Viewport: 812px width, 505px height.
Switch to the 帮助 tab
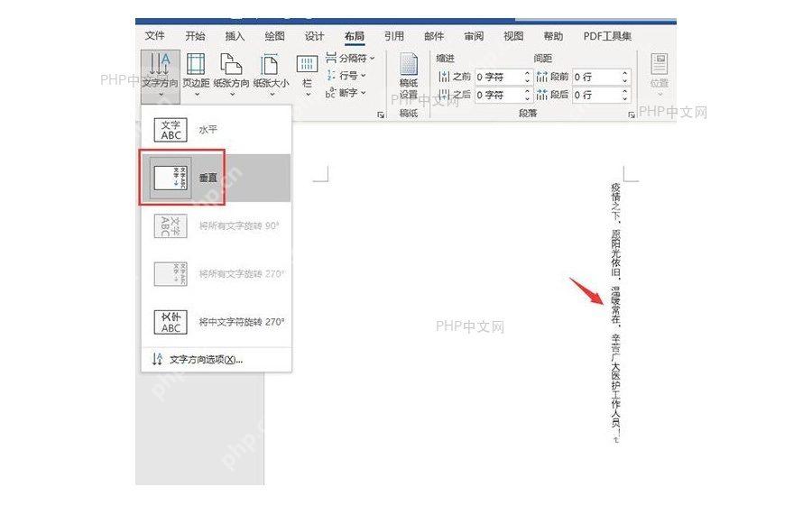pos(553,36)
